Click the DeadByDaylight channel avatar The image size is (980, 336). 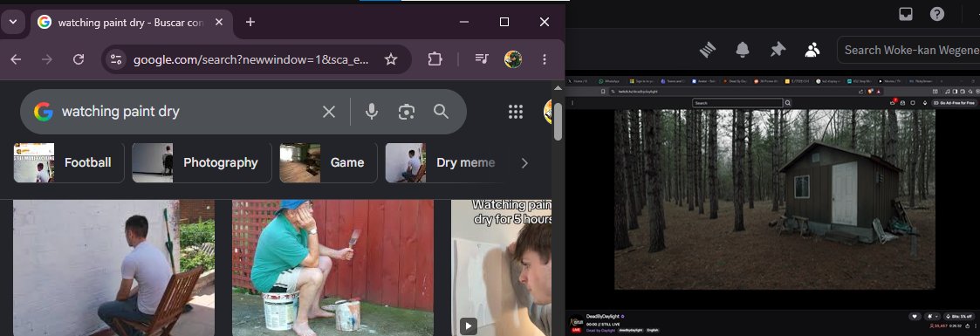(x=576, y=322)
